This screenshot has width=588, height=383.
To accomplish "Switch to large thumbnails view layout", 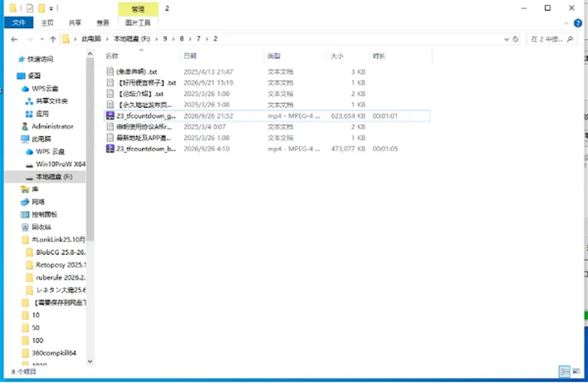I will pyautogui.click(x=576, y=371).
